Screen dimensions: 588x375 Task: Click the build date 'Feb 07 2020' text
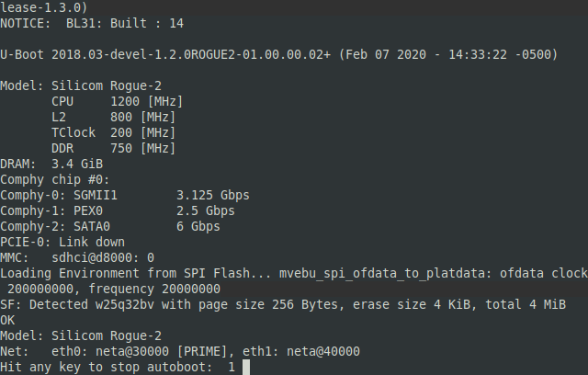pyautogui.click(x=388, y=54)
